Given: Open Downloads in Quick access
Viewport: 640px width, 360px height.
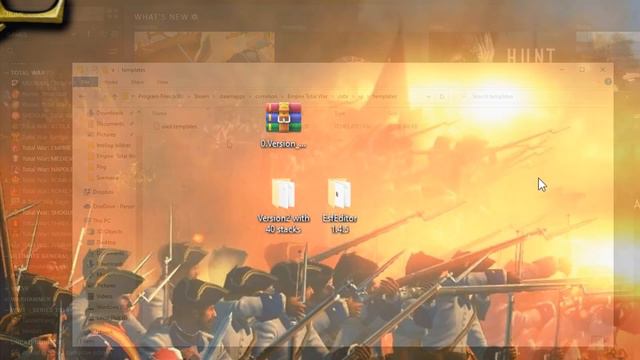Looking at the screenshot, I should (x=110, y=113).
